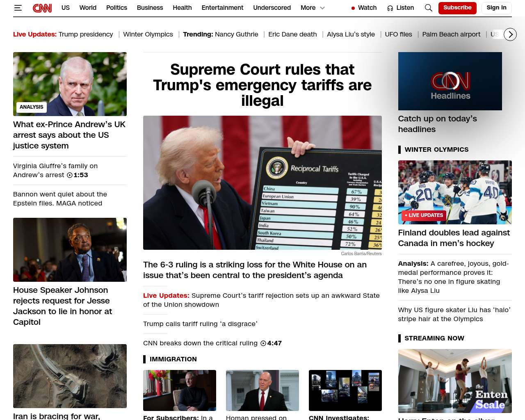
Task: Click the Listen headphones icon
Action: point(390,8)
